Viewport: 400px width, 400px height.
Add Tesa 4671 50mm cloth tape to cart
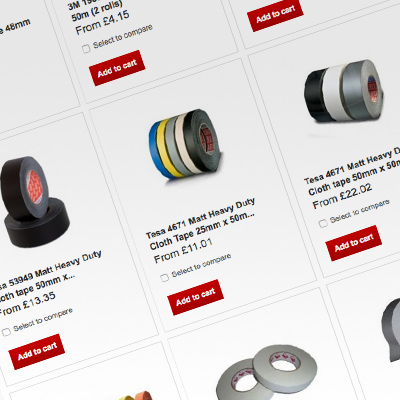(353, 243)
